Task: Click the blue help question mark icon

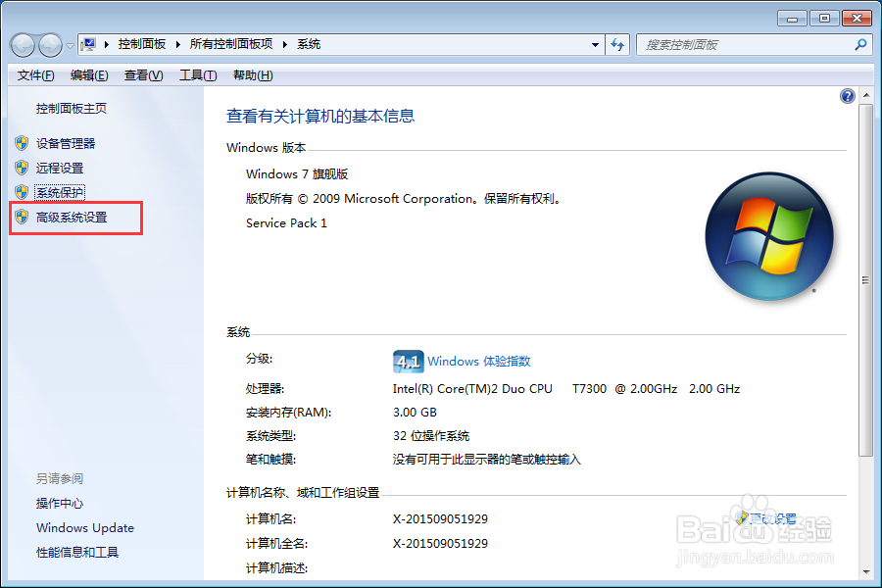Action: 847,96
